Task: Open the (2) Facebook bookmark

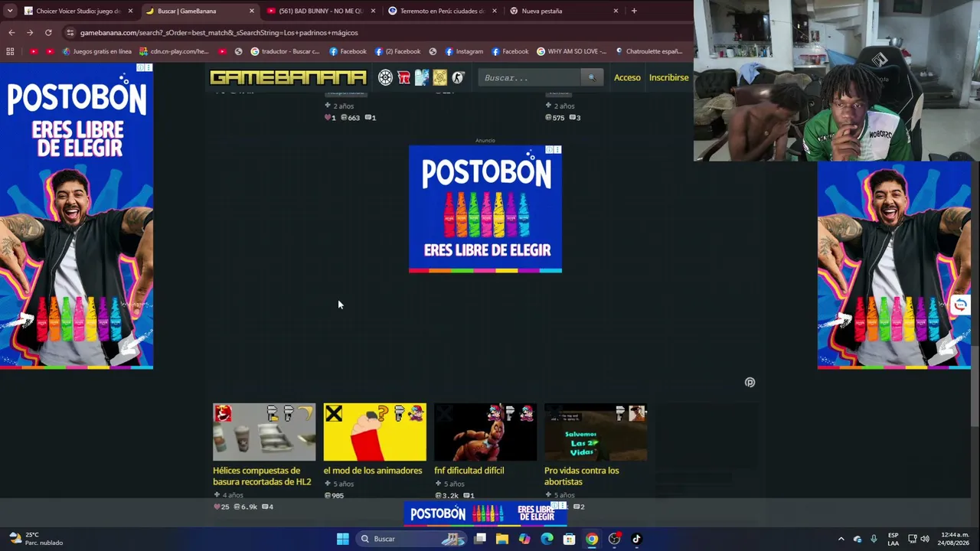Action: tap(397, 51)
